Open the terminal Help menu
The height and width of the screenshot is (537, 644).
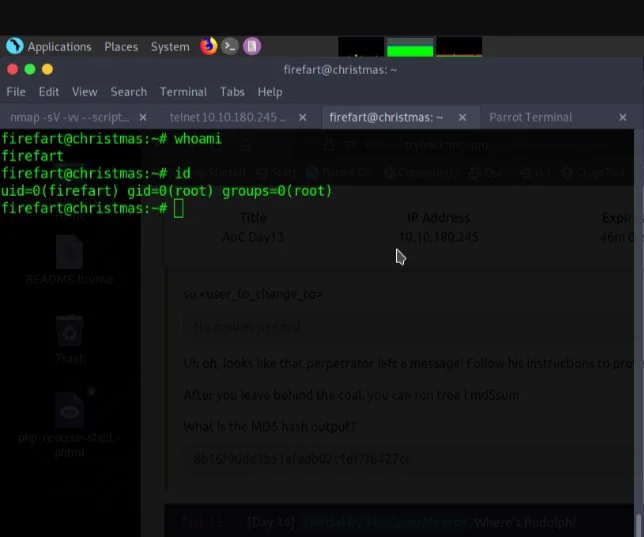point(270,92)
